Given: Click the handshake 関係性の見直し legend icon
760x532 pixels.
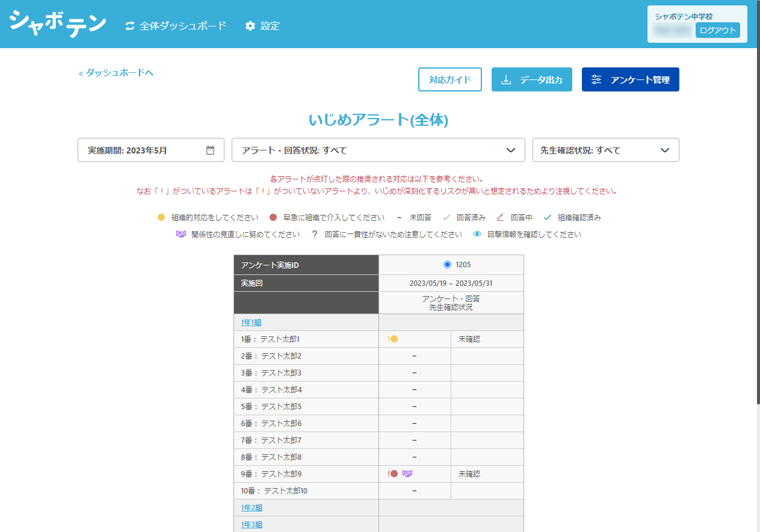Looking at the screenshot, I should point(181,234).
